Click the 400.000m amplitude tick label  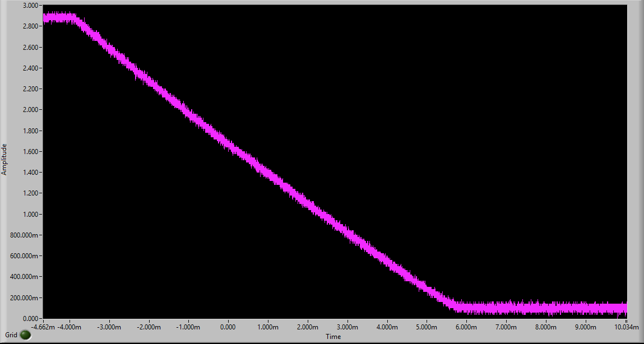tap(24, 277)
